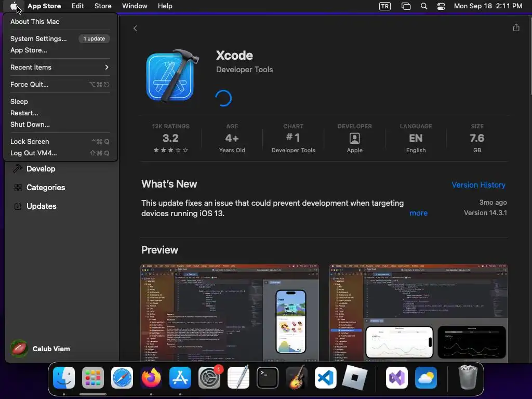Open the Help menu

coord(165,6)
